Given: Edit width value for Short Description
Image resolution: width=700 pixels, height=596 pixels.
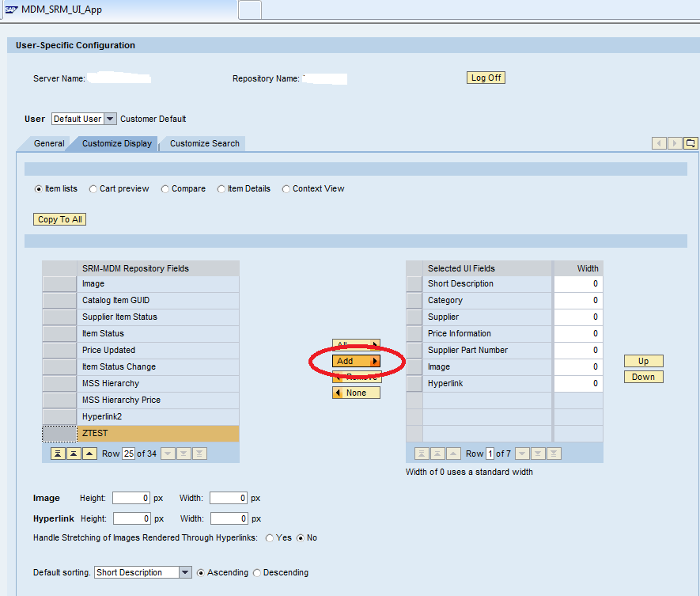Looking at the screenshot, I should point(578,284).
